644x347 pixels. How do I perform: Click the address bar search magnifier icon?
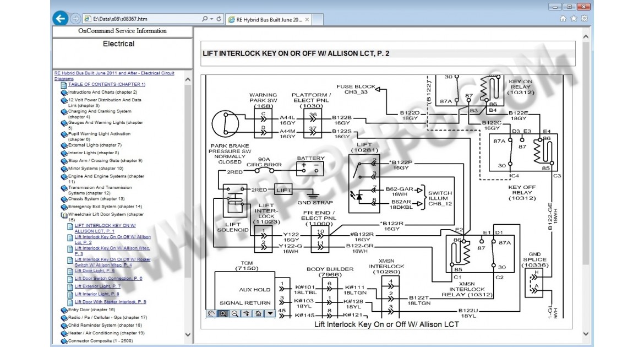(205, 19)
